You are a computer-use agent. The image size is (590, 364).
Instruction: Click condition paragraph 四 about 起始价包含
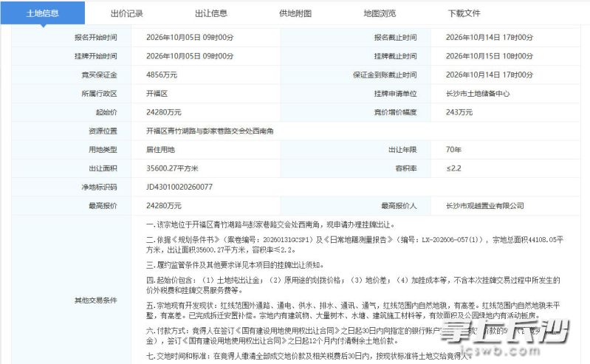tap(353, 285)
